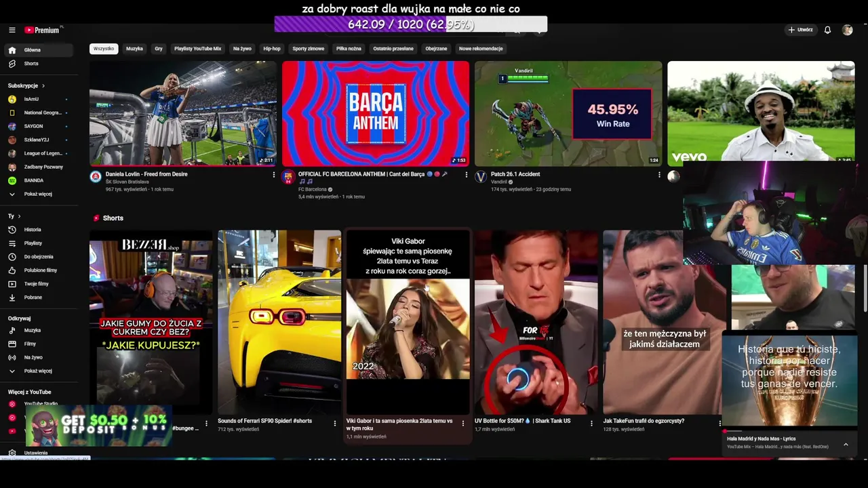The image size is (868, 488).
Task: Open Filmy under Odkrywaj
Action: click(39, 344)
